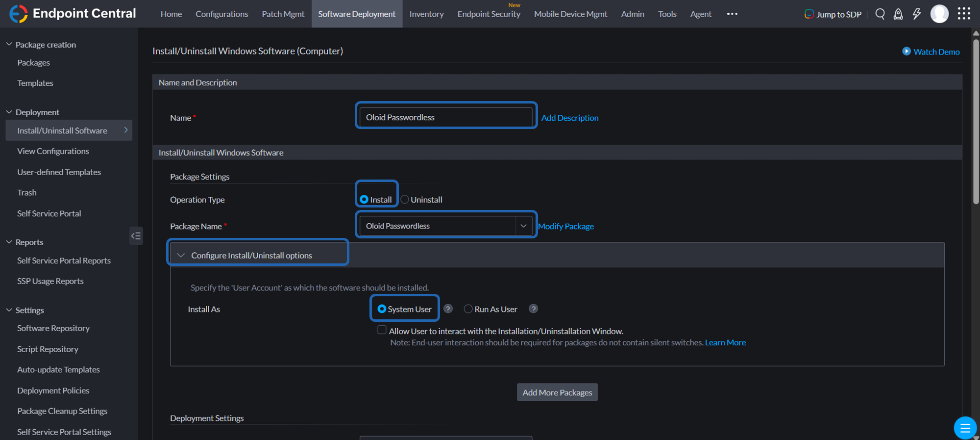Viewport: 980px width, 440px height.
Task: Open the Mobile Device Mgmt tab
Action: tap(570, 14)
